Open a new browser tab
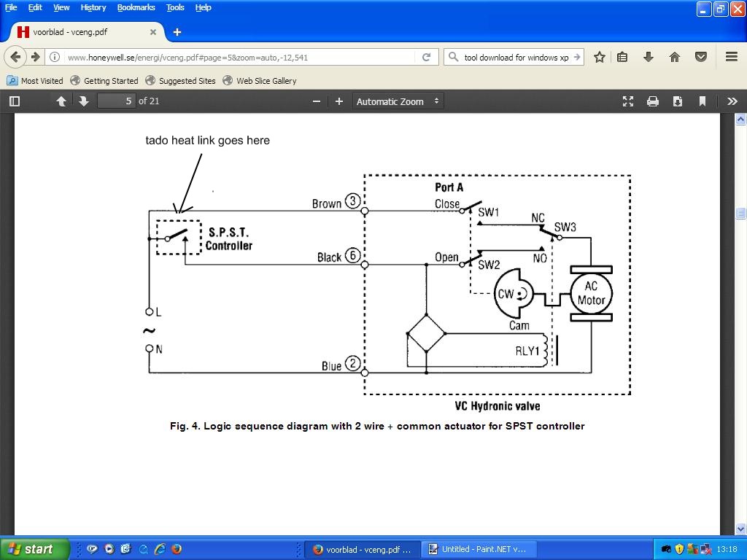The width and height of the screenshot is (747, 560). [x=177, y=32]
